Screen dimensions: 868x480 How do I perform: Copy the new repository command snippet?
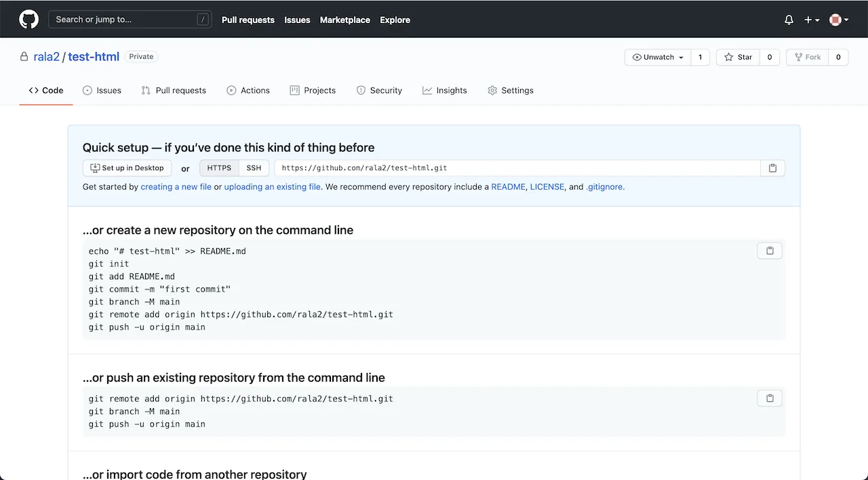770,250
